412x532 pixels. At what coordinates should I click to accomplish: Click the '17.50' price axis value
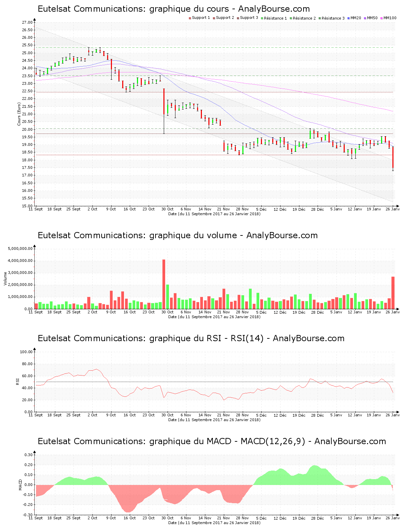(x=27, y=167)
